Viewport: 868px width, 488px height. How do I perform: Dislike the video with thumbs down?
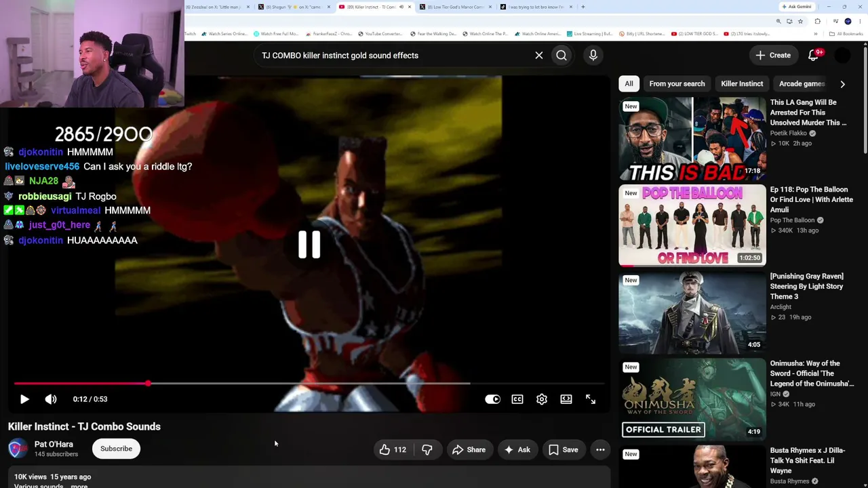pyautogui.click(x=427, y=449)
